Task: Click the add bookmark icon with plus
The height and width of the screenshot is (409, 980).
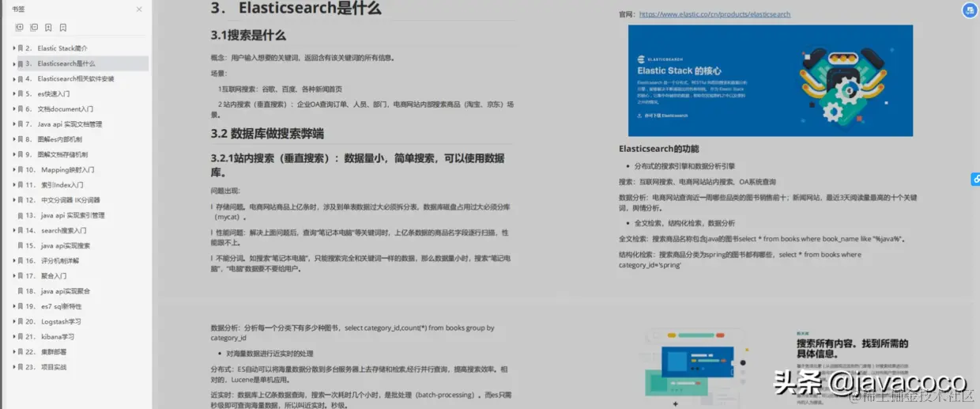Action: point(48,28)
